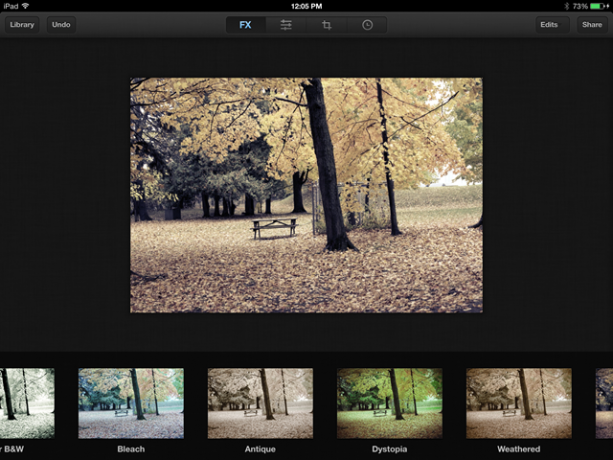The width and height of the screenshot is (613, 460).
Task: Apply the Dystopia filter thumbnail
Action: pyautogui.click(x=390, y=403)
